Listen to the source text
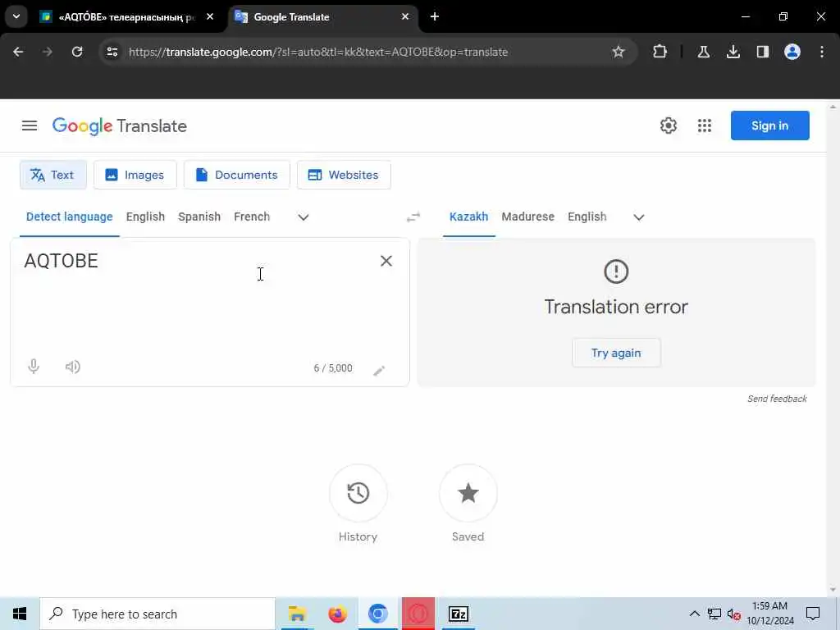The width and height of the screenshot is (840, 630). [x=73, y=367]
